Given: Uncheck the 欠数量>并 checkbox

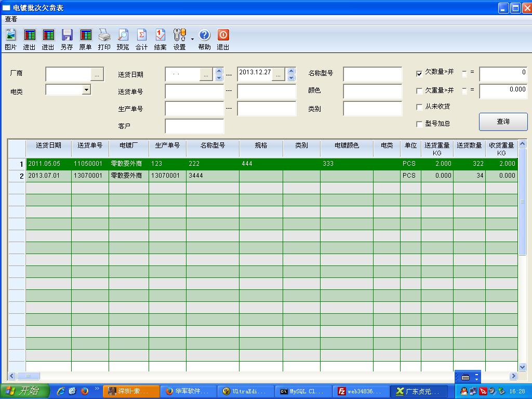Looking at the screenshot, I should 419,73.
